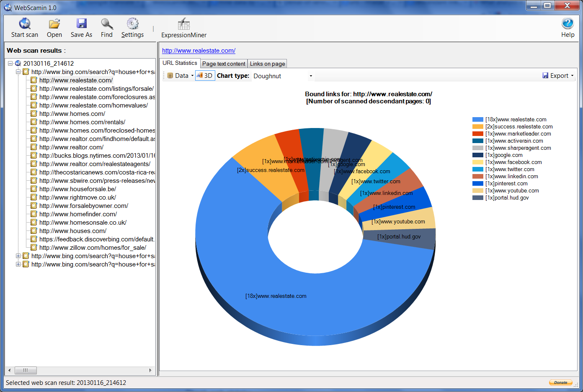The width and height of the screenshot is (583, 392).
Task: Open the Chart type Doughnut combo box
Action: 283,76
